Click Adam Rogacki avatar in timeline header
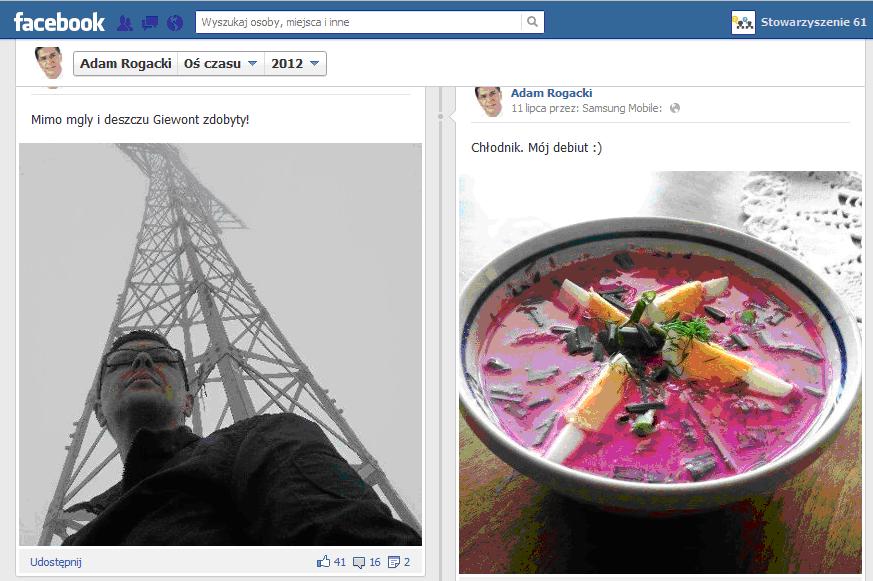The height and width of the screenshot is (581, 873). coord(49,62)
